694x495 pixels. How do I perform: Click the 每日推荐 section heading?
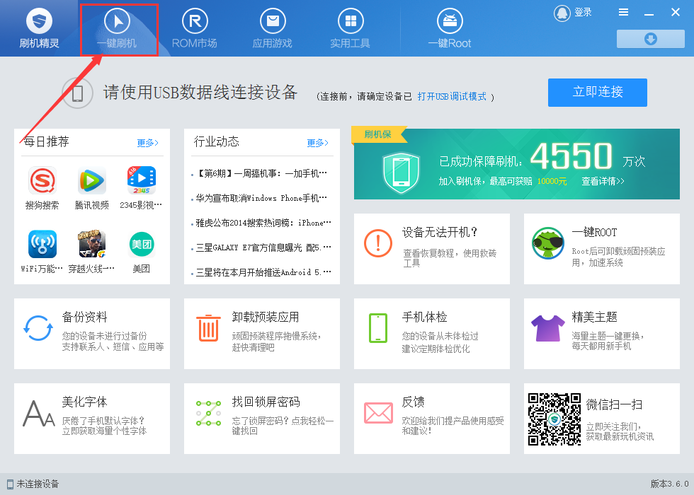pos(46,142)
